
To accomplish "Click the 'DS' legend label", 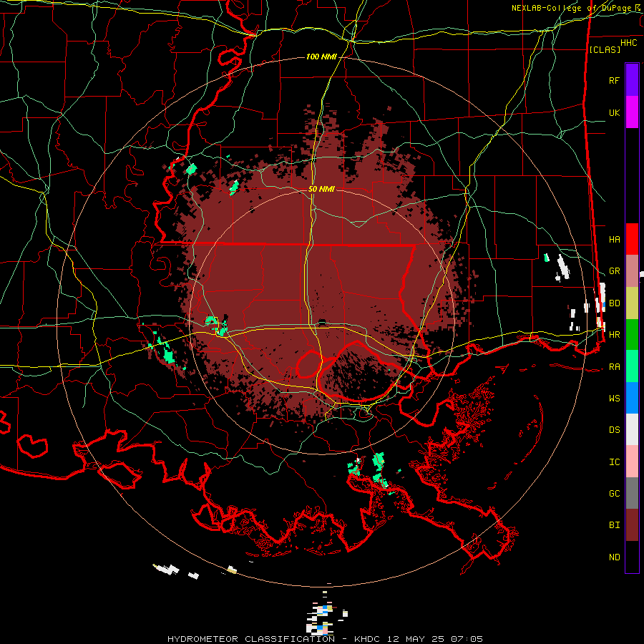I will pyautogui.click(x=614, y=430).
